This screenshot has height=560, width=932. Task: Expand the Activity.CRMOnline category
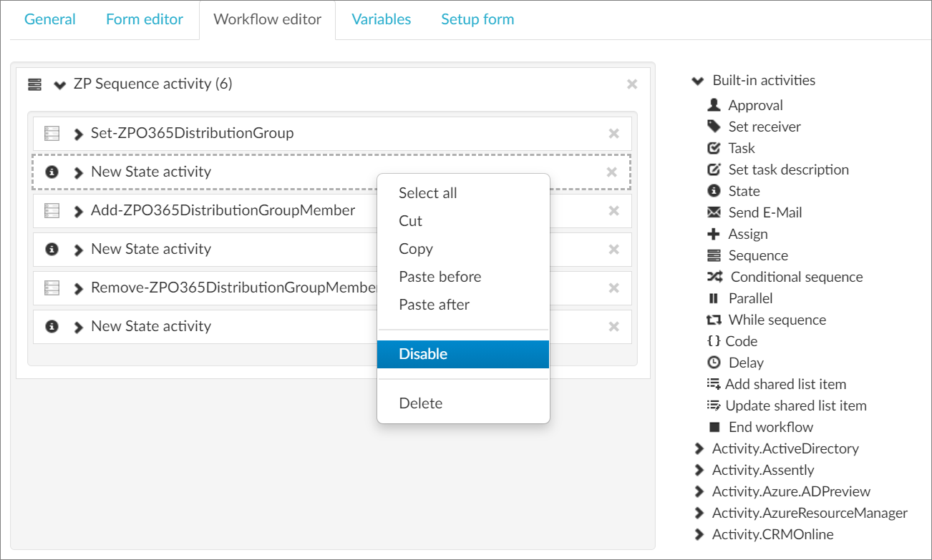(x=699, y=535)
